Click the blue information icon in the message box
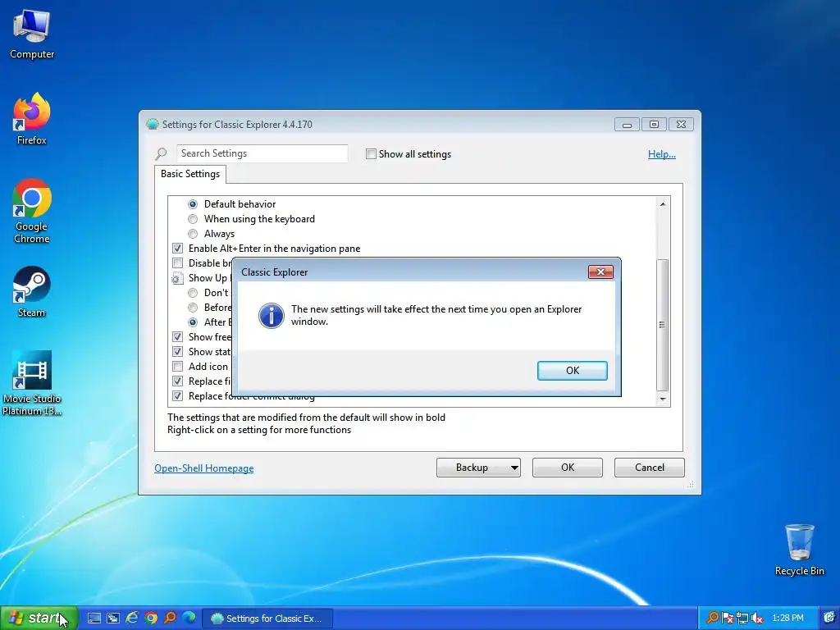This screenshot has width=840, height=630. tap(271, 316)
